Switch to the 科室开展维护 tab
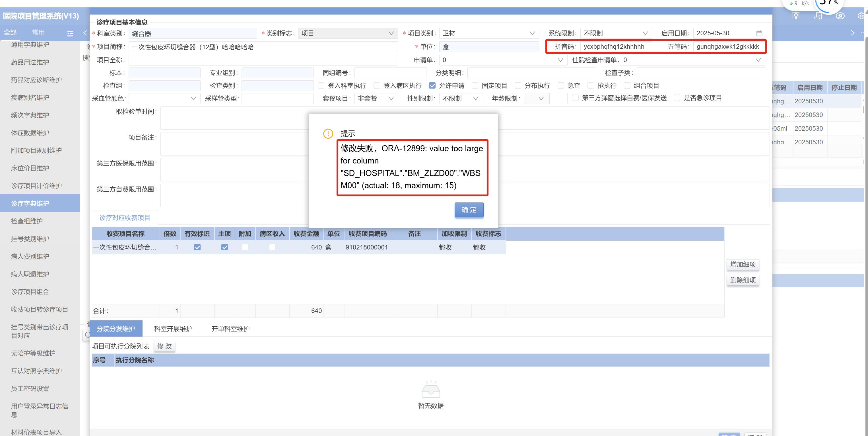868x436 pixels. point(173,329)
